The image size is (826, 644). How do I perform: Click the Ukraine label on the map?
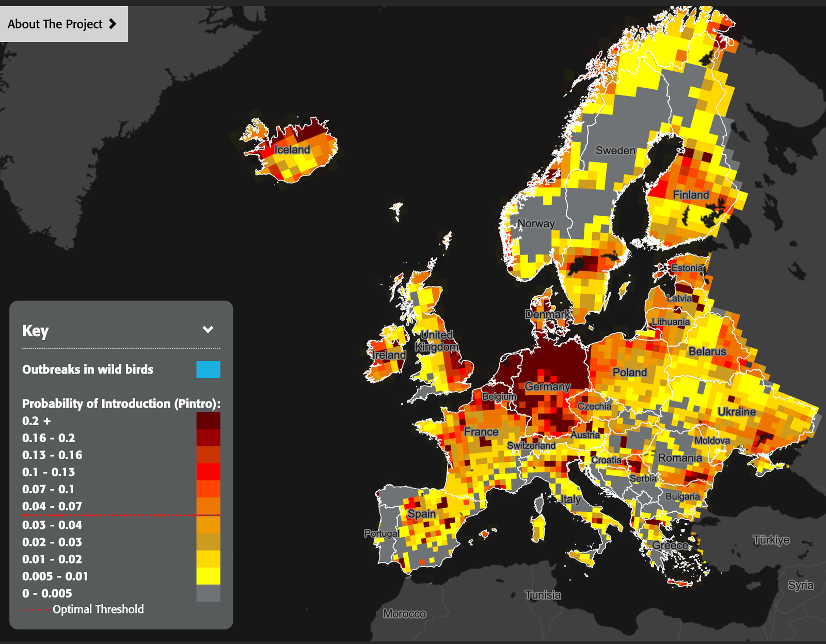coord(736,412)
